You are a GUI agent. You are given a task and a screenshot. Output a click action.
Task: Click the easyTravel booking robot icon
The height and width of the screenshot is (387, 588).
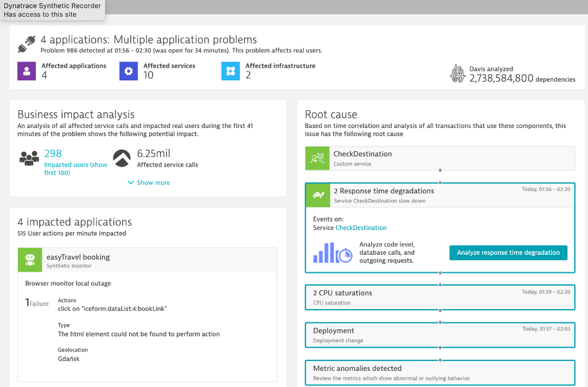click(30, 260)
